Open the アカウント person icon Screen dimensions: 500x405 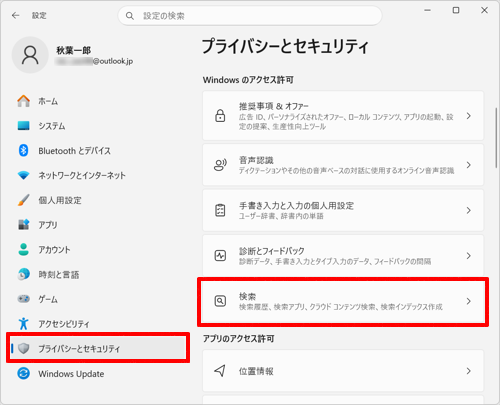pos(23,249)
